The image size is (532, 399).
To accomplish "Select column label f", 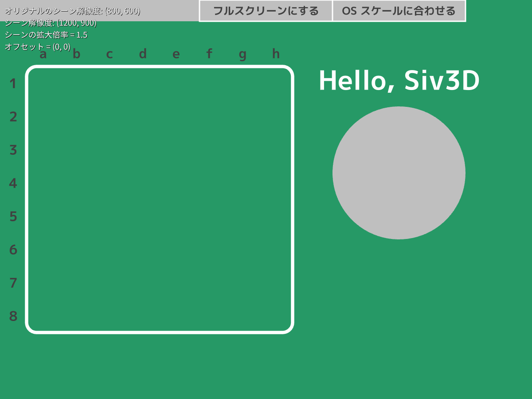I will pos(209,54).
